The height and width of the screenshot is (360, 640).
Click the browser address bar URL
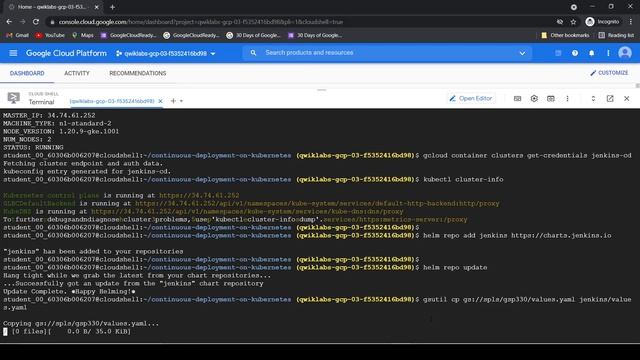pyautogui.click(x=201, y=22)
